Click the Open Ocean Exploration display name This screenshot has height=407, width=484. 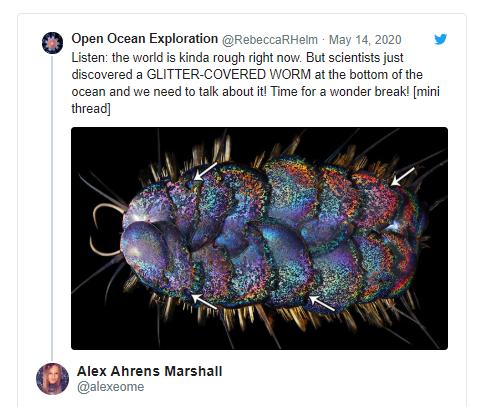145,39
